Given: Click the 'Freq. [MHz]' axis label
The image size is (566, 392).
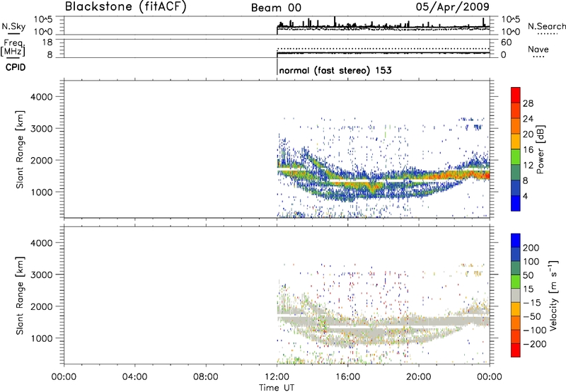Looking at the screenshot, I should [x=13, y=47].
